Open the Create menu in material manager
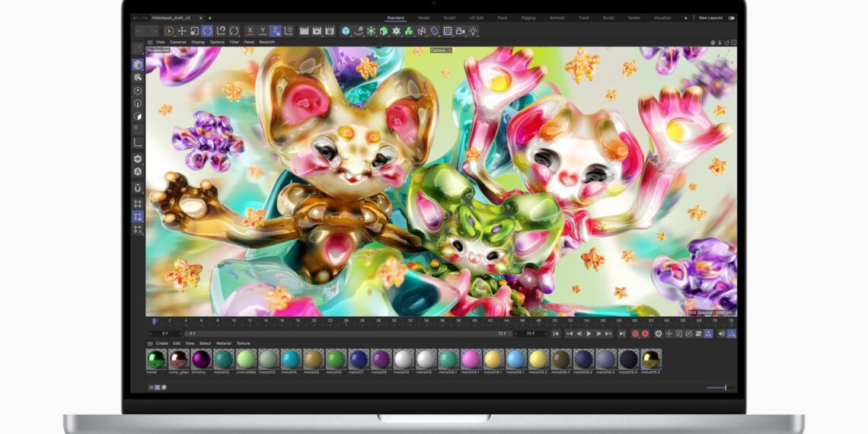The height and width of the screenshot is (434, 868). [162, 343]
